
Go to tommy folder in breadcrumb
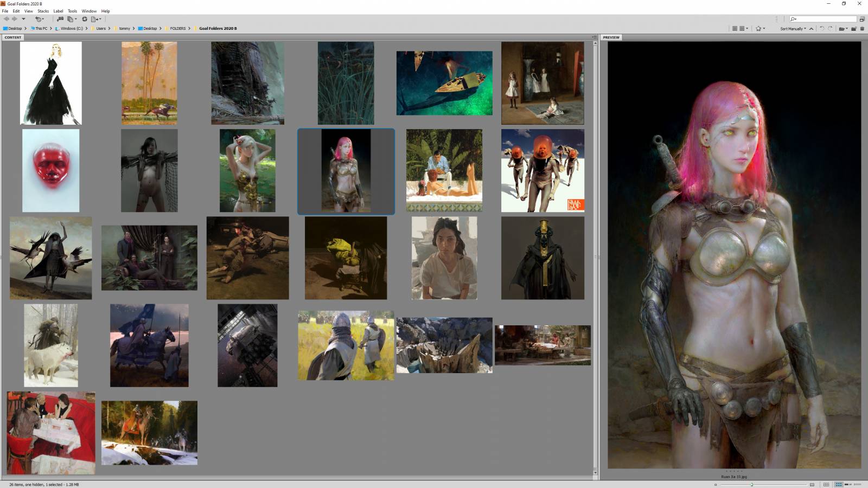124,29
